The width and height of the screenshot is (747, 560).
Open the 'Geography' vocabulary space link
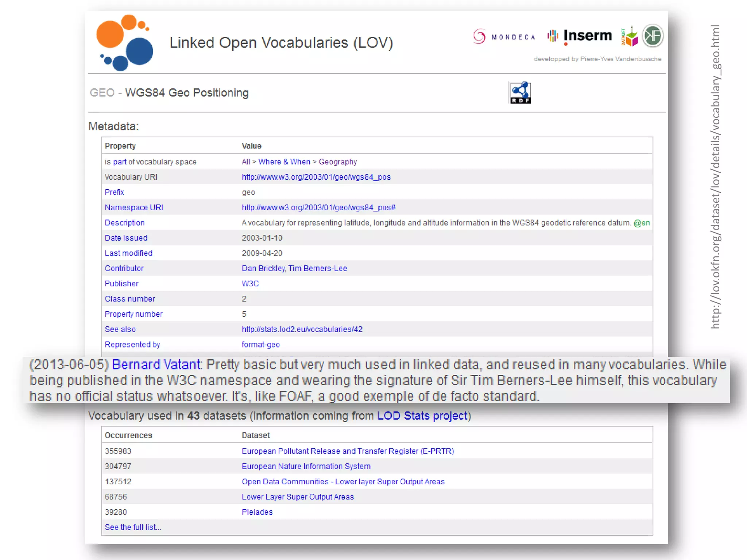338,162
